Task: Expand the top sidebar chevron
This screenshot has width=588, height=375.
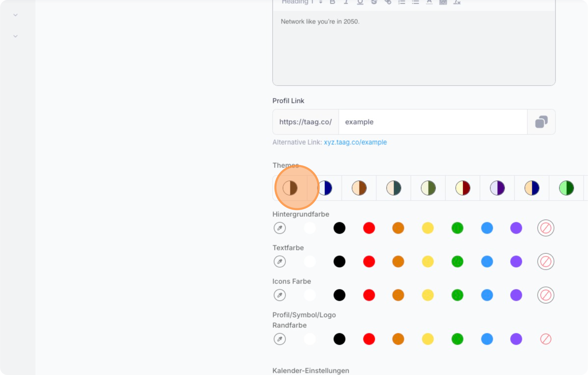Action: coord(15,15)
